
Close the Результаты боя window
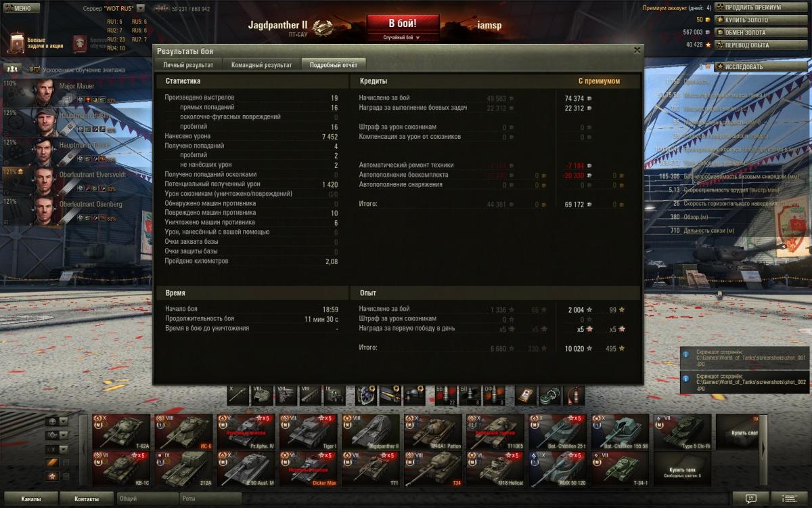637,50
